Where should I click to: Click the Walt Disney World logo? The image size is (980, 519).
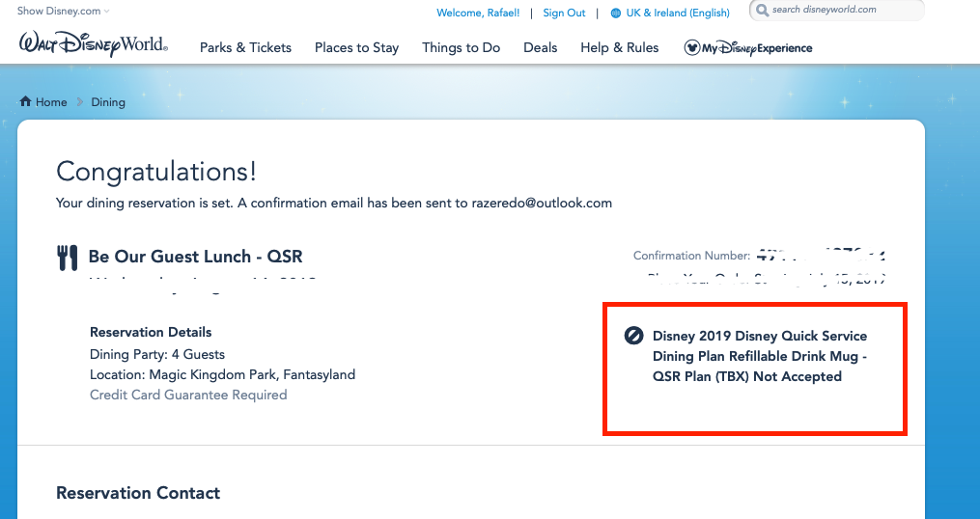click(93, 44)
